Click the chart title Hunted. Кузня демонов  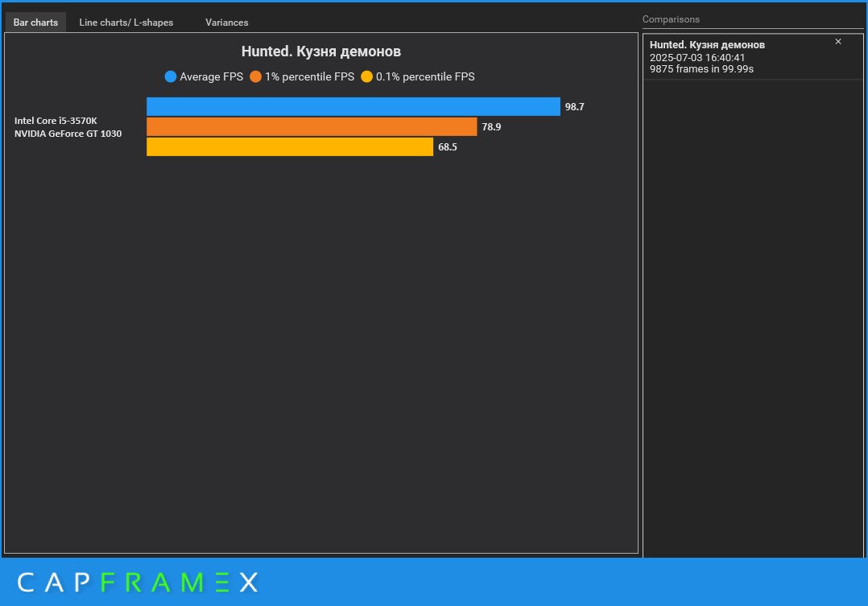(x=321, y=52)
